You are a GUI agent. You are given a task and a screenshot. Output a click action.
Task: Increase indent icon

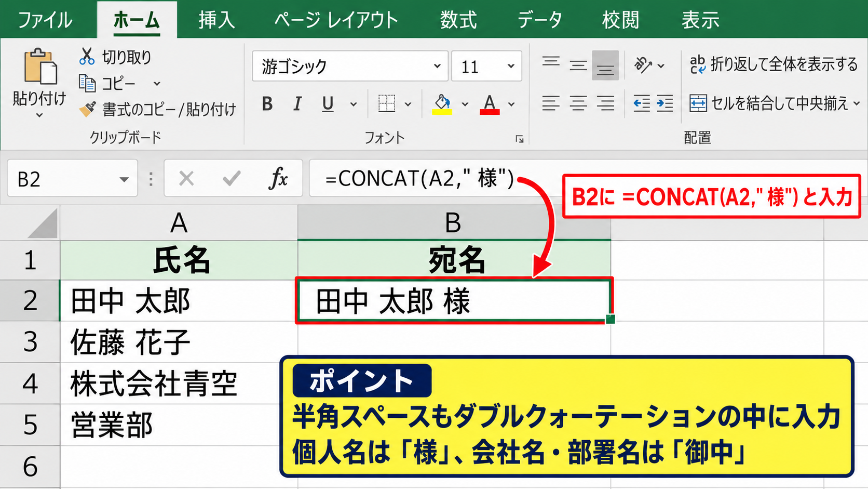tap(664, 103)
